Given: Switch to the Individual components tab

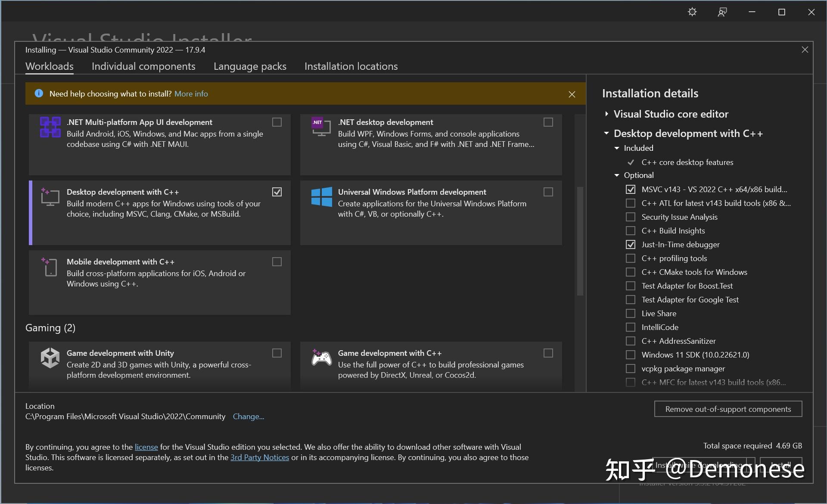Looking at the screenshot, I should coord(143,66).
